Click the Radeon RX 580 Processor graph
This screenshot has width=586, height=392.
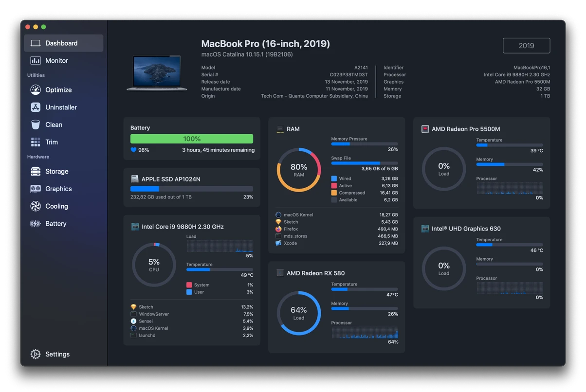coord(365,333)
